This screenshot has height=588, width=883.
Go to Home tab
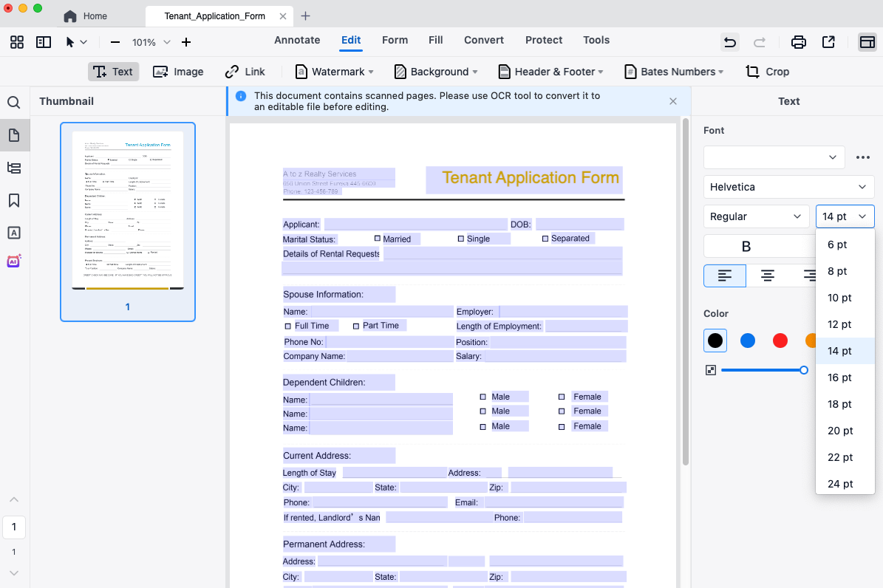coord(86,16)
